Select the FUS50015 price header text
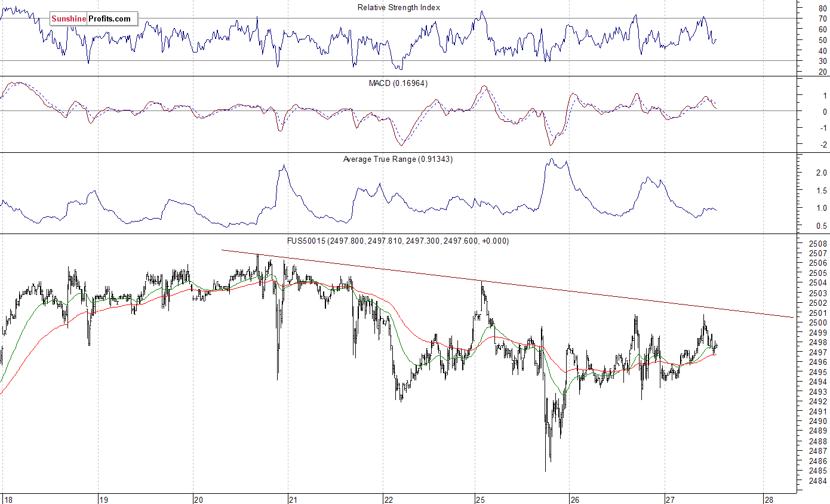The width and height of the screenshot is (830, 504). tap(398, 241)
